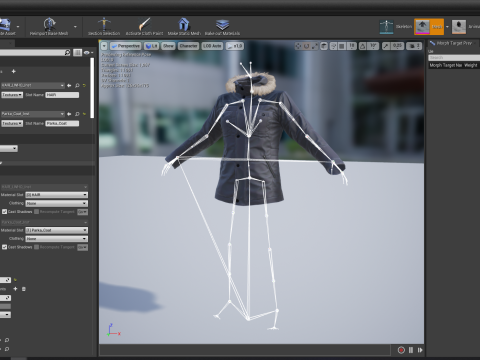Click Activate Cloth Paint brush icon
The image size is (480, 360).
click(x=144, y=24)
